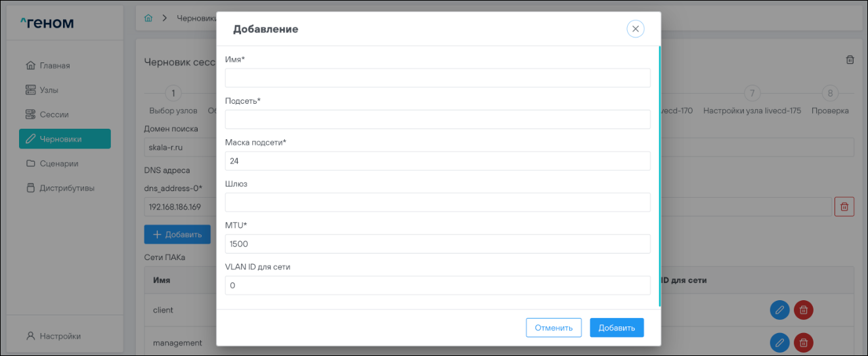Close the Добавление dialog

(635, 29)
